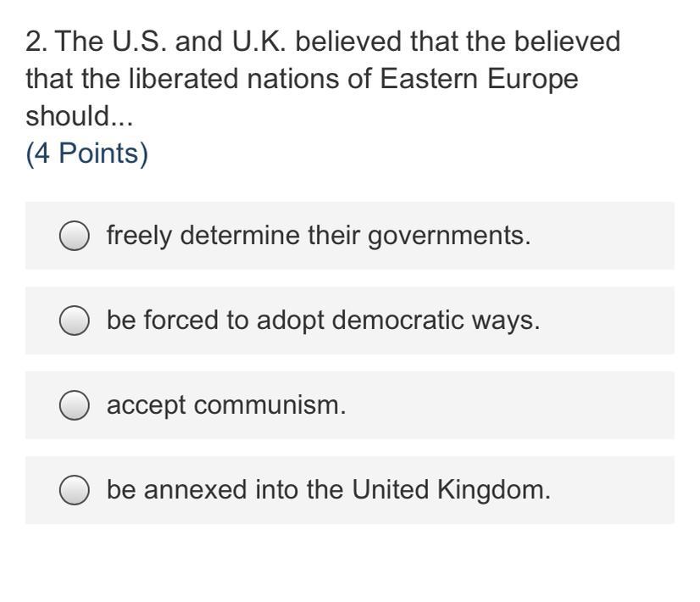The image size is (700, 602).
Task: Click the word "governments." in the first option
Action: 449,237
